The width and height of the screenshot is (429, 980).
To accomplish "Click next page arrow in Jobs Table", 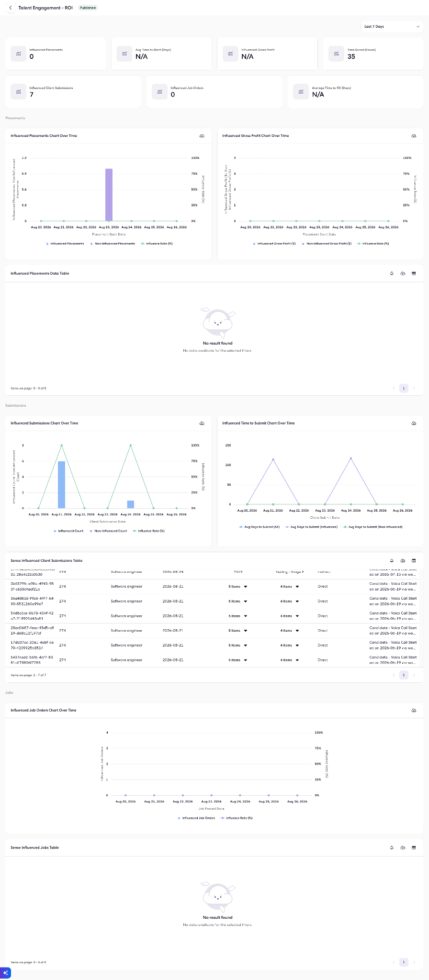I will click(414, 962).
